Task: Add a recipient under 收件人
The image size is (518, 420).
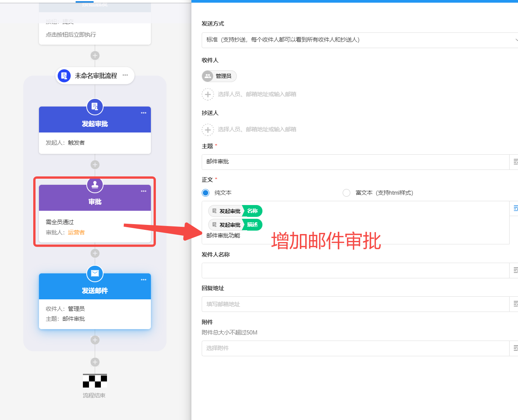Action: pyautogui.click(x=208, y=94)
